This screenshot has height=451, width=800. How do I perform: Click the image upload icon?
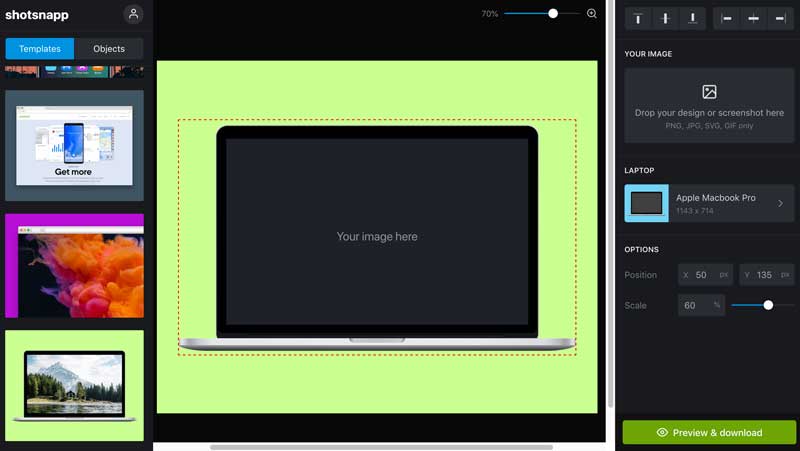[x=709, y=92]
